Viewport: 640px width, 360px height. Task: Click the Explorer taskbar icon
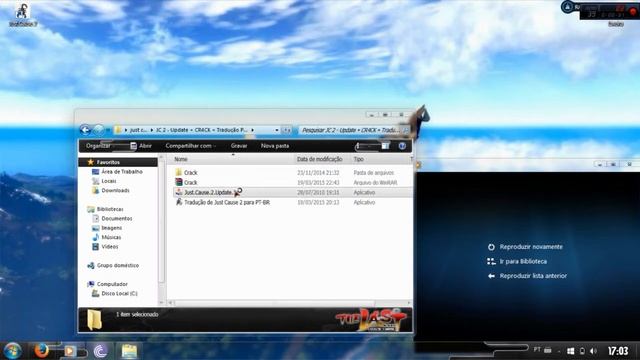[x=129, y=351]
